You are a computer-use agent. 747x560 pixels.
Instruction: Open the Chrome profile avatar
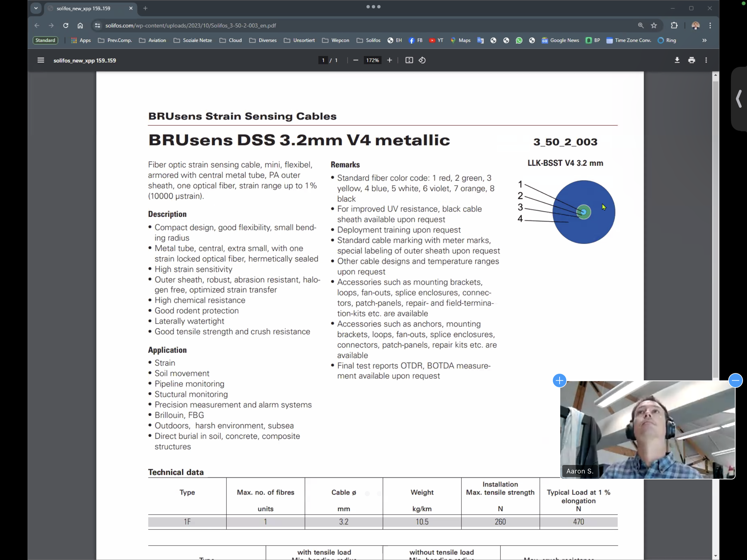point(695,26)
